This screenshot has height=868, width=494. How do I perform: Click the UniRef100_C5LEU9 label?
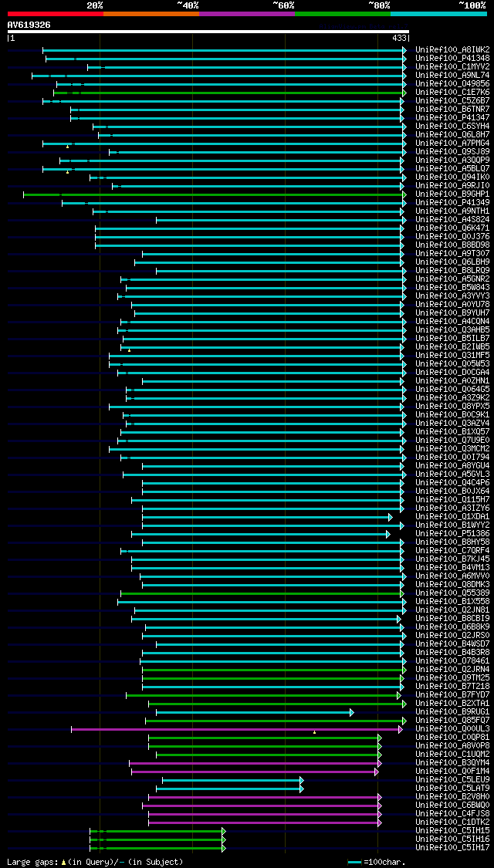point(452,781)
